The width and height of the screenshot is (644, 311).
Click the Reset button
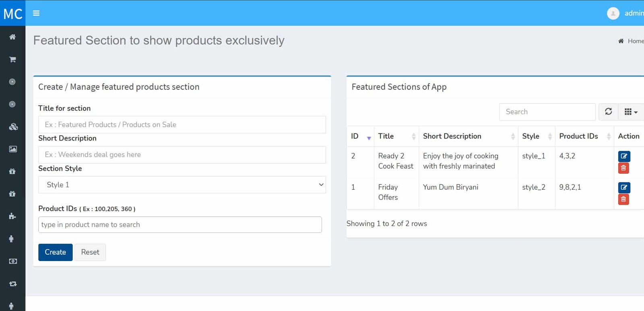(x=90, y=252)
